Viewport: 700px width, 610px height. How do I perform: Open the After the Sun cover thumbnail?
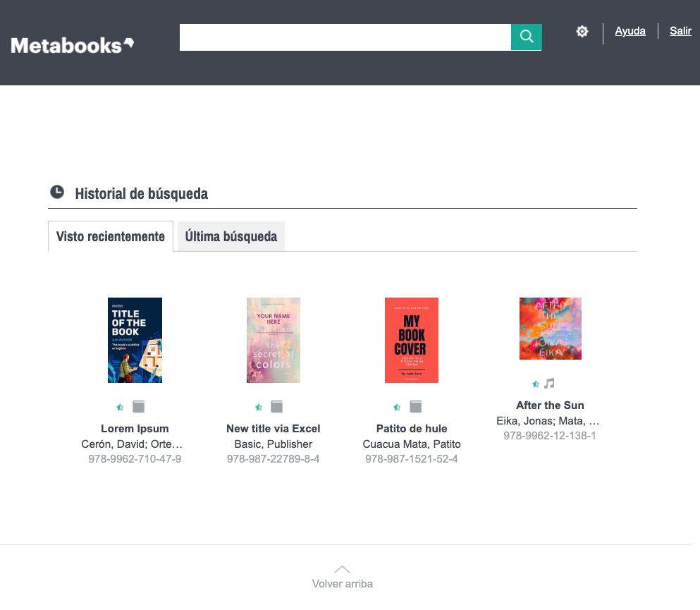550,329
